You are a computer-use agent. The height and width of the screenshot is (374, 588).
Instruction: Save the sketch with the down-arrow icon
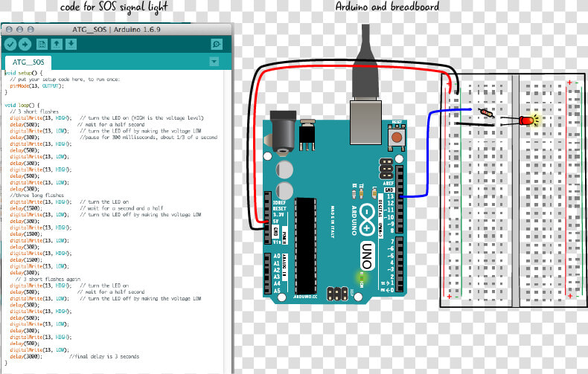tap(71, 44)
